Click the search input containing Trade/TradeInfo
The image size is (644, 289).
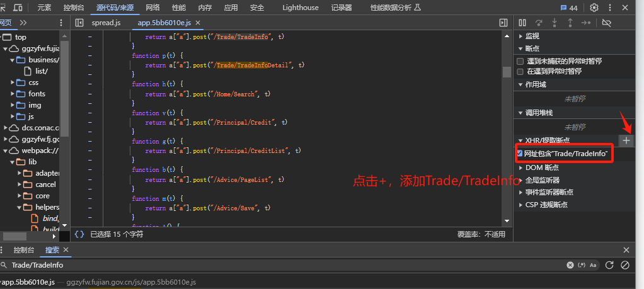point(284,265)
